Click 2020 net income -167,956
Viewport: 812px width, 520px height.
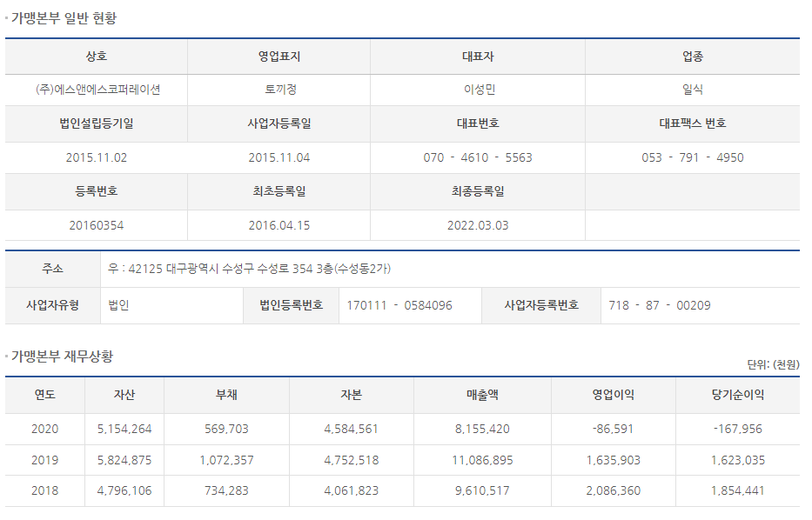pyautogui.click(x=738, y=429)
